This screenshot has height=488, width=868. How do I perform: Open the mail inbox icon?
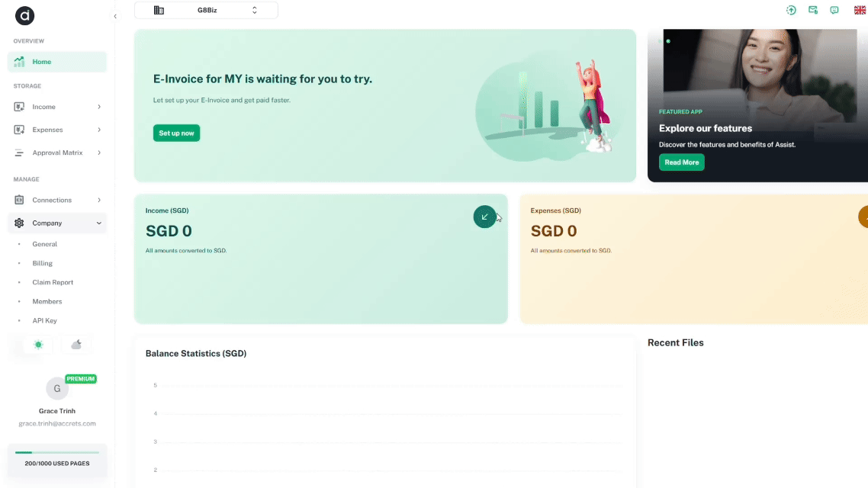click(x=813, y=10)
